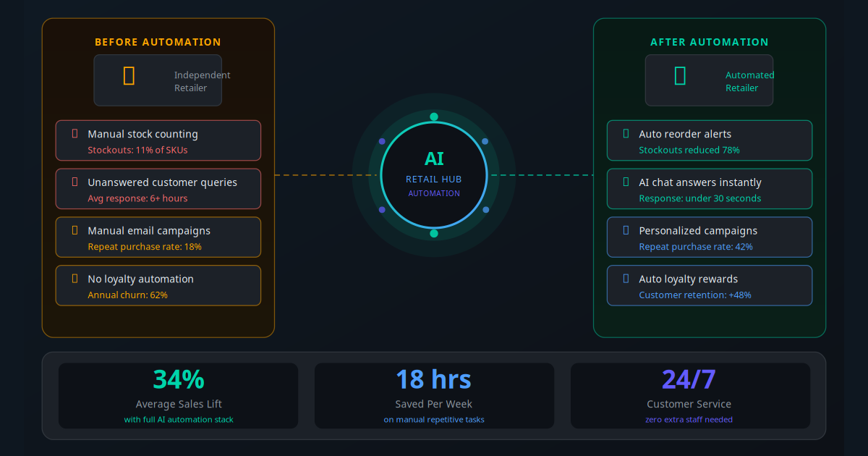This screenshot has height=456, width=868.
Task: Select the Auto loyalty rewards title
Action: [x=689, y=279]
